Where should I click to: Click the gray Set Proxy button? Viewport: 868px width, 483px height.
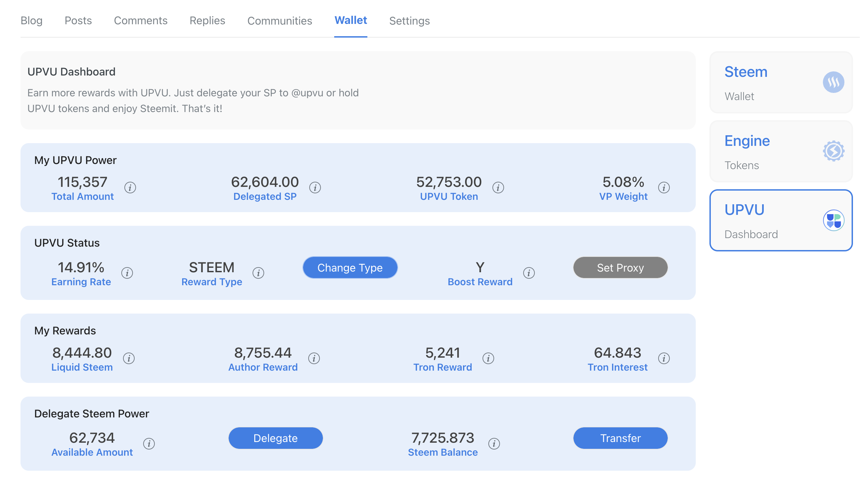click(x=620, y=268)
